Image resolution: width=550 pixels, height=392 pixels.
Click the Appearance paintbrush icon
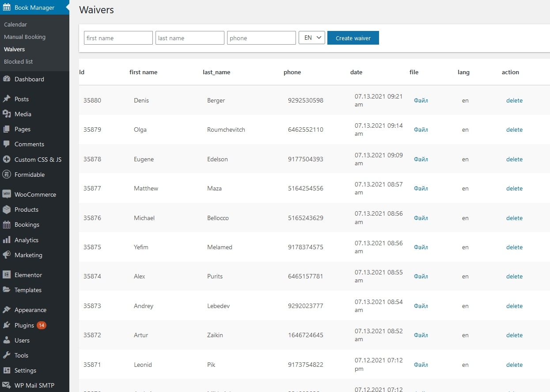coord(7,310)
